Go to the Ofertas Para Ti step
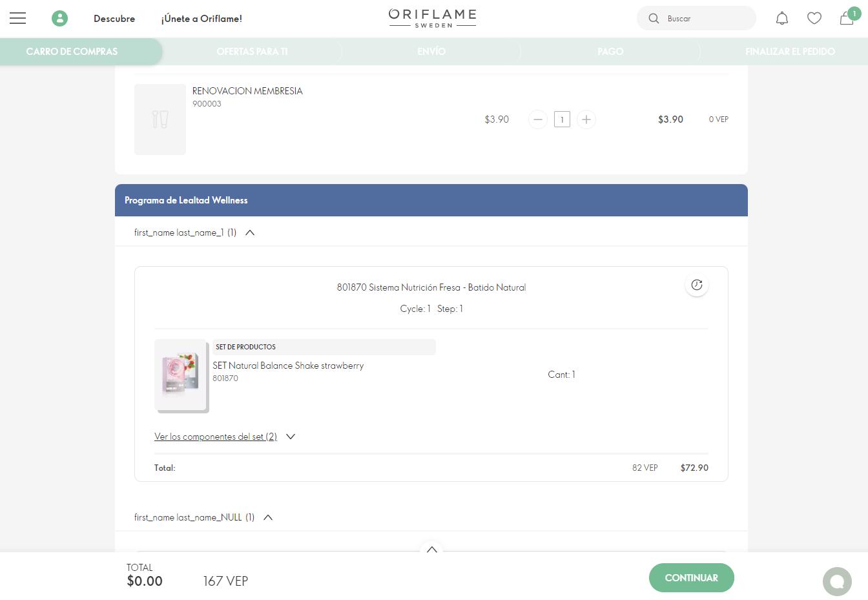868x600 pixels. [252, 52]
